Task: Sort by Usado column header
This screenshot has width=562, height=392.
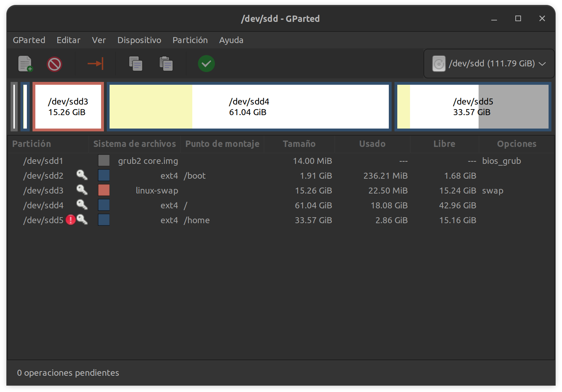Action: tap(372, 144)
